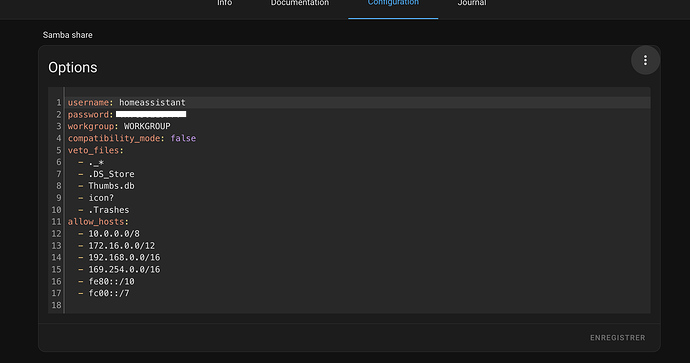This screenshot has height=363, width=690.
Task: Place cursor on empty line 18
Action: [x=357, y=305]
